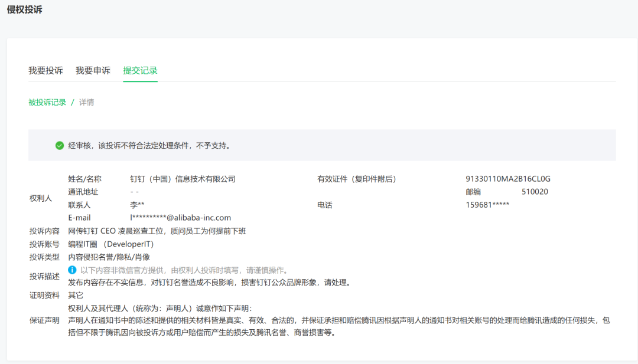Click the 证明资料 label

tap(44, 296)
